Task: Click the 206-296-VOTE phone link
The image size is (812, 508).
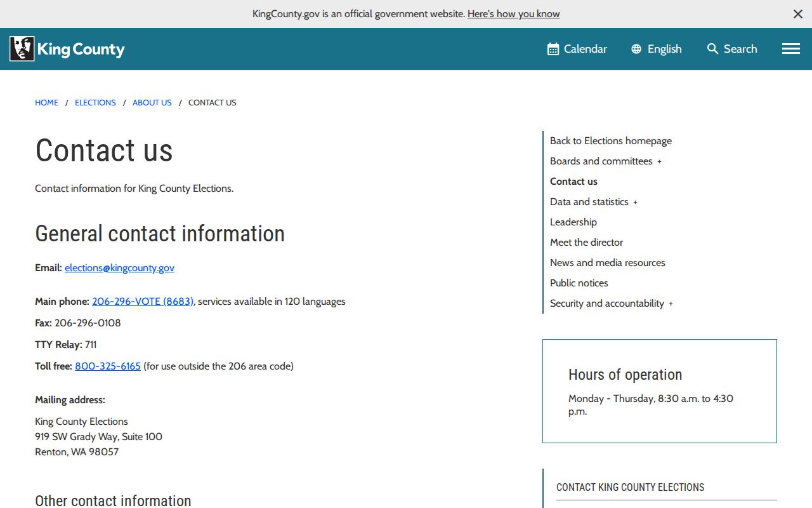Action: click(143, 302)
